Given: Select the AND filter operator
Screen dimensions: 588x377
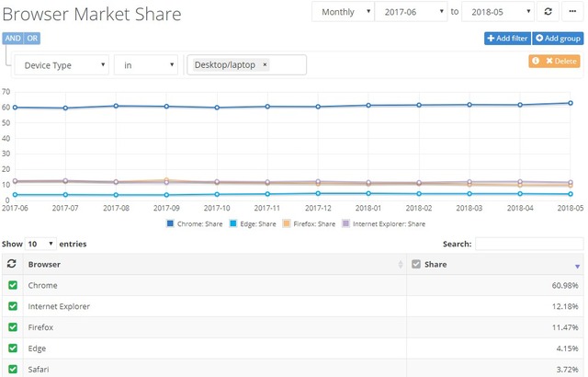Looking at the screenshot, I should tap(14, 38).
